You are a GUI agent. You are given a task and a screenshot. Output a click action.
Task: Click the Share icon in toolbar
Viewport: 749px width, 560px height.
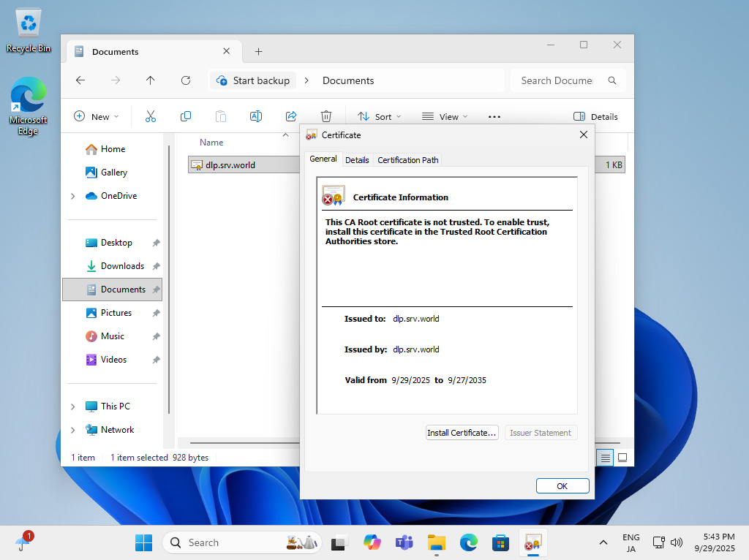pyautogui.click(x=291, y=116)
